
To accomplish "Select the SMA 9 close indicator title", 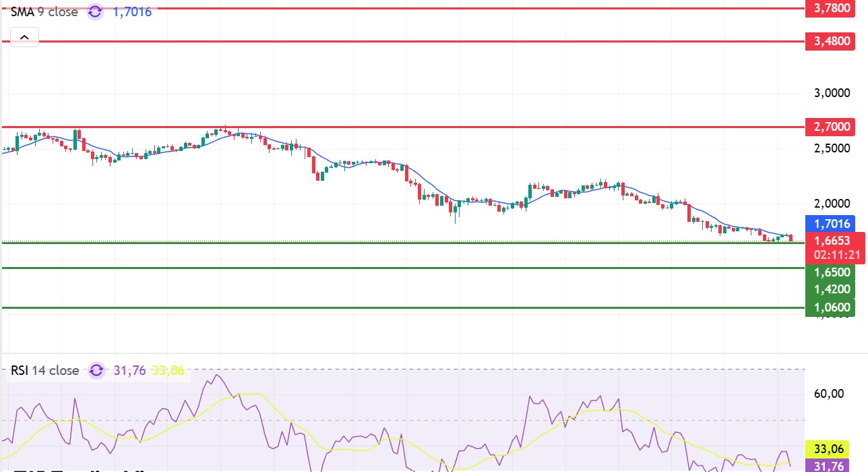I will pyautogui.click(x=44, y=12).
